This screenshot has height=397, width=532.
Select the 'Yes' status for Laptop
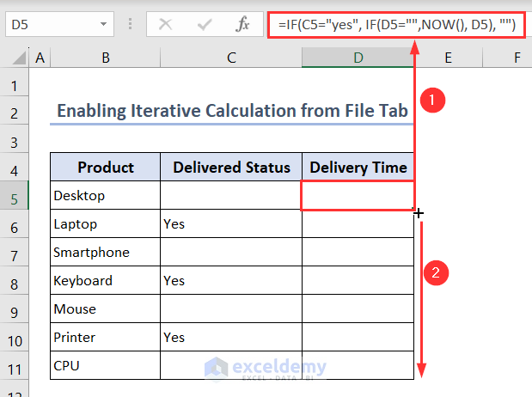click(x=231, y=224)
